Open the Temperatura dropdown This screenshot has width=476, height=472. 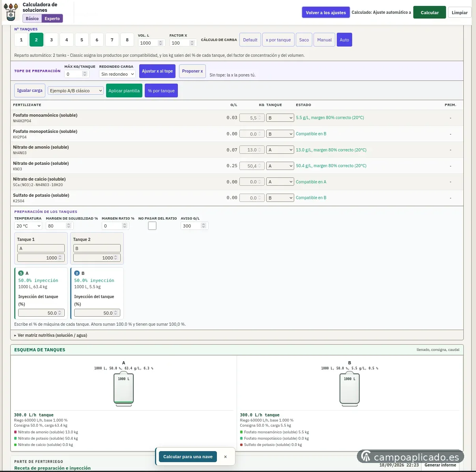(x=28, y=226)
